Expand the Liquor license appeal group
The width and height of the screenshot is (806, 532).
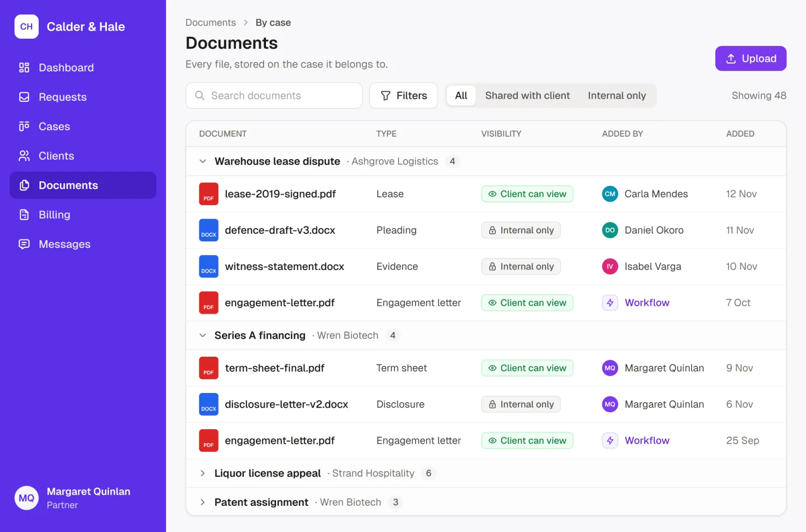click(x=203, y=474)
